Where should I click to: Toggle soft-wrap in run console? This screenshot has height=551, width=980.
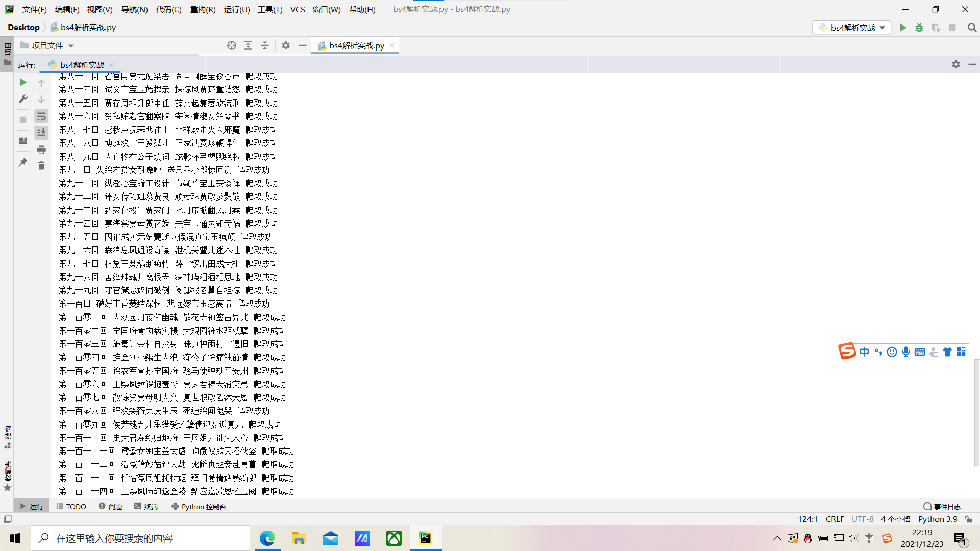[x=41, y=116]
